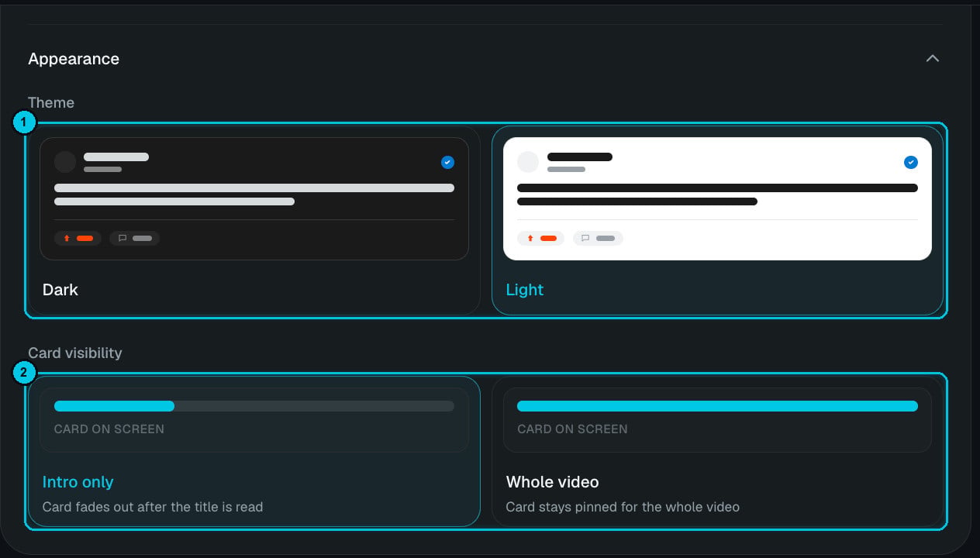Click verified badge in Dark preview
The image size is (980, 558).
[x=447, y=162]
